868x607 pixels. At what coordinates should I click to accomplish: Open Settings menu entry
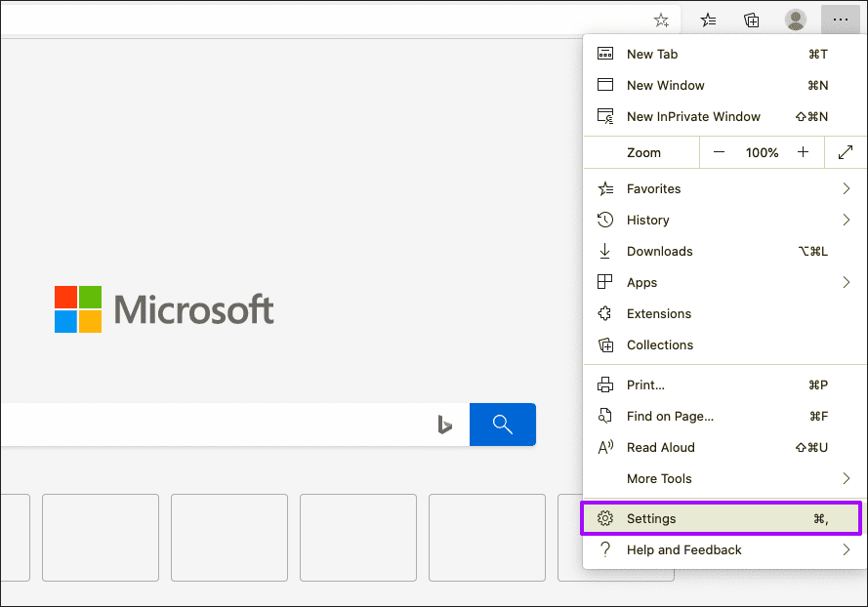point(721,518)
